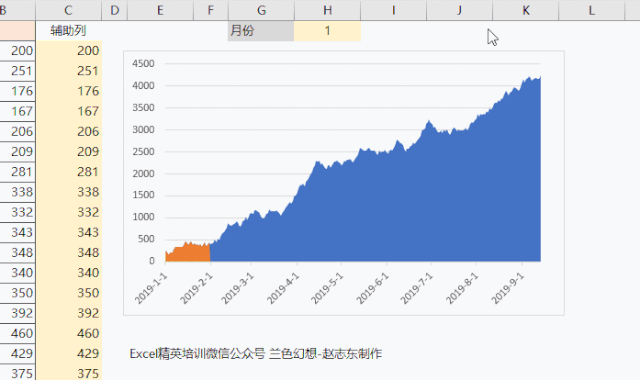Image resolution: width=640 pixels, height=380 pixels.
Task: Select column G header
Action: click(261, 10)
